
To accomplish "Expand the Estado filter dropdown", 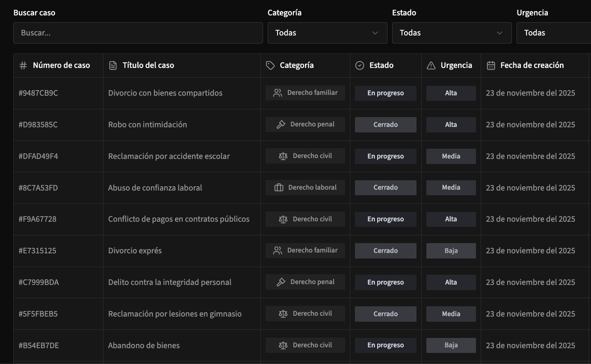I will click(x=452, y=33).
